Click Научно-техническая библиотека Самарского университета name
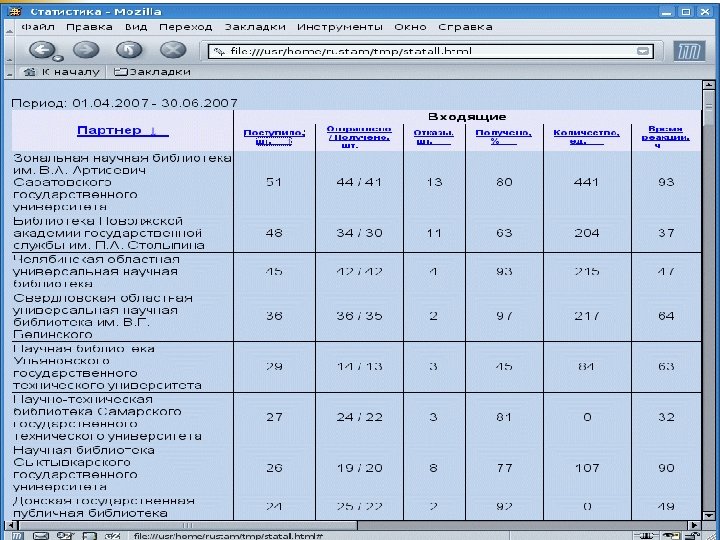This screenshot has height=540, width=720. [107, 417]
